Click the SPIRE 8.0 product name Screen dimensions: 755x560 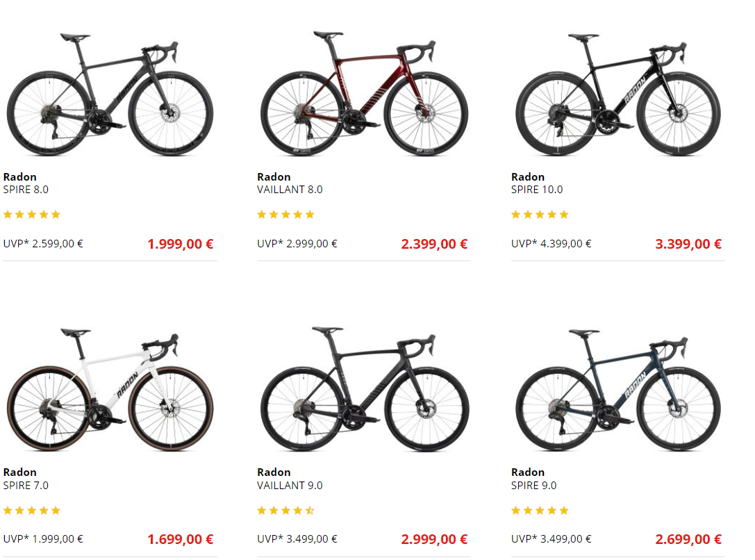point(26,190)
